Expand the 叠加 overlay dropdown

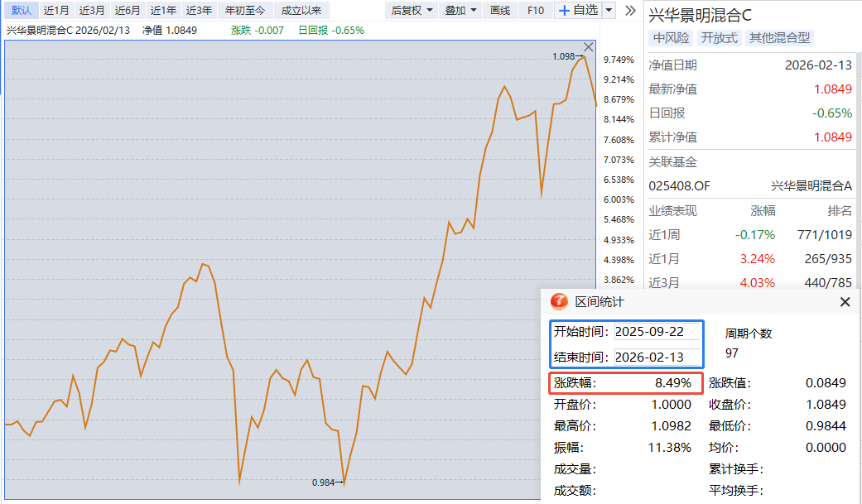pos(460,11)
